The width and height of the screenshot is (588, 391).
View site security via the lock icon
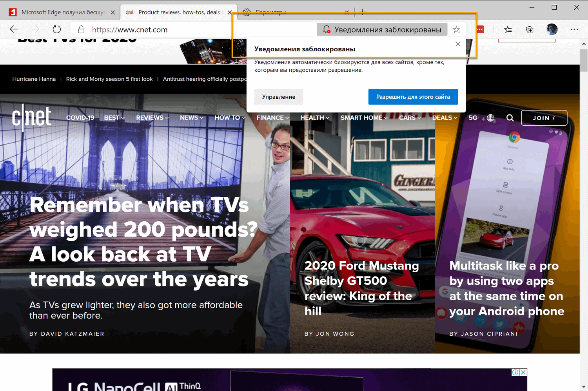pos(81,29)
